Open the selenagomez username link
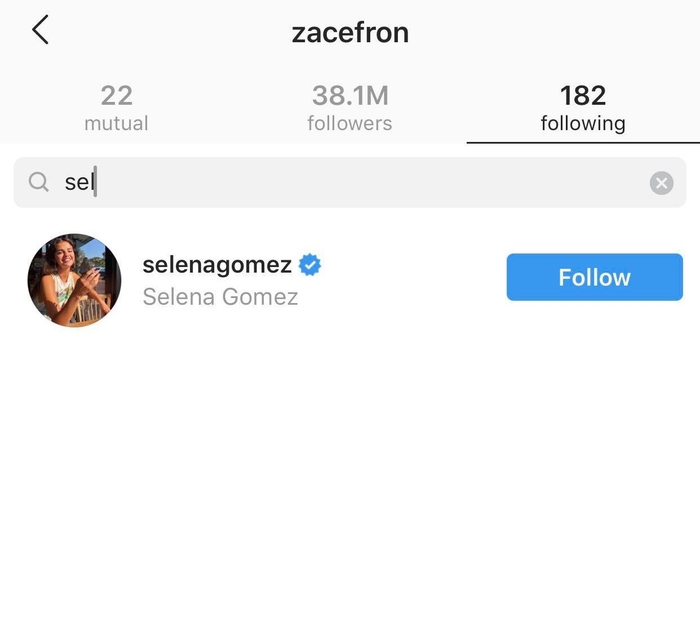Screen dimensions: 700x641 (x=217, y=265)
